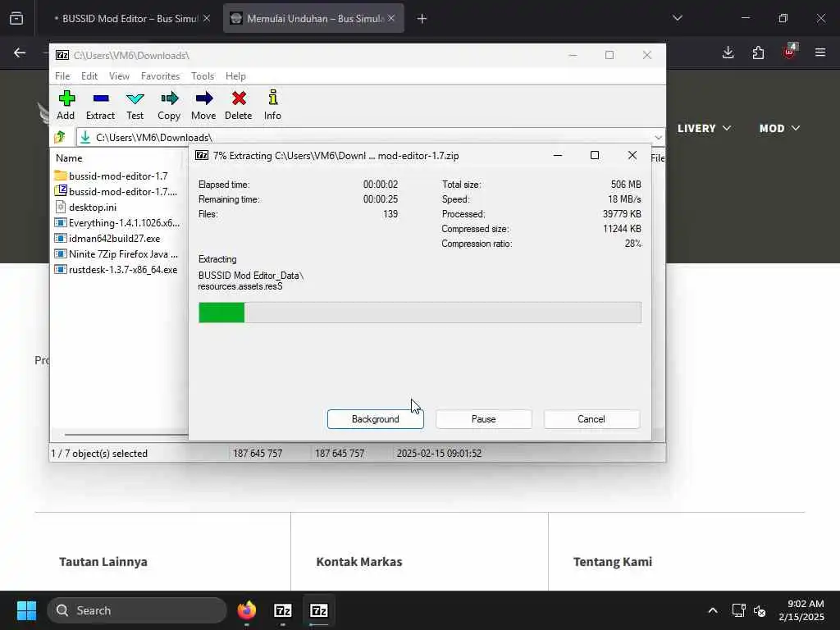The image size is (840, 630).
Task: Open the File menu in 7-Zip
Action: 62,76
